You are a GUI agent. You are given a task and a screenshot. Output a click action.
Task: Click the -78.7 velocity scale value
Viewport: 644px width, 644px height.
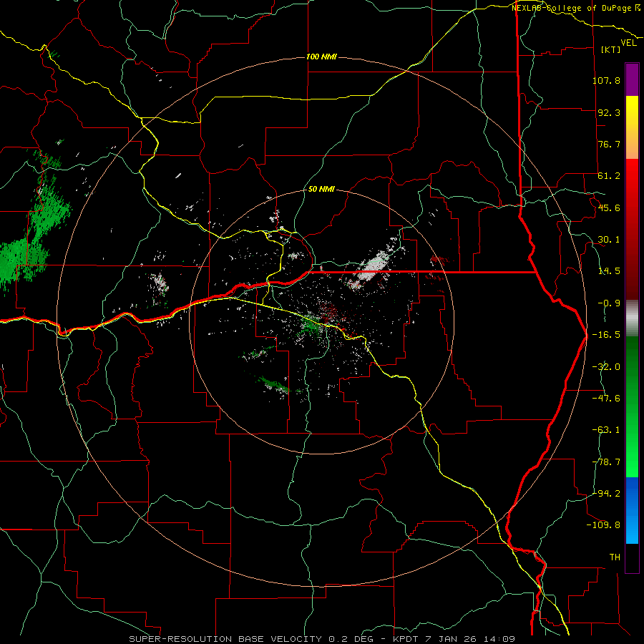click(606, 462)
